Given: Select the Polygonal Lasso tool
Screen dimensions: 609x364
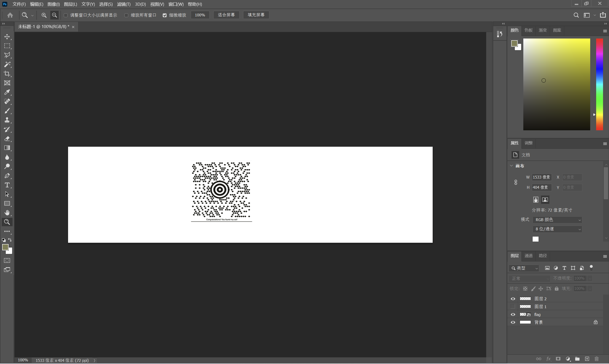Looking at the screenshot, I should pyautogui.click(x=7, y=55).
